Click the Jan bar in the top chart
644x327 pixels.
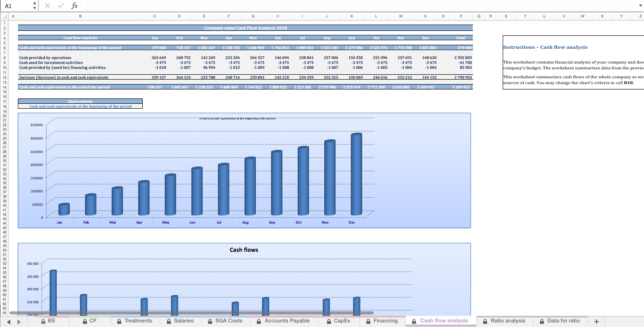tap(64, 209)
